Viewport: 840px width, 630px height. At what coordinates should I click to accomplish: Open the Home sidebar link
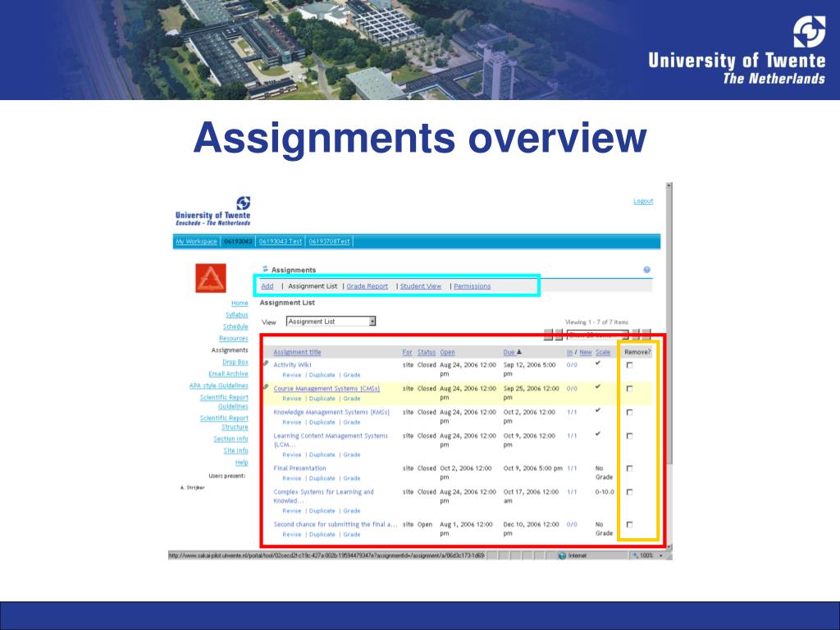pyautogui.click(x=240, y=303)
